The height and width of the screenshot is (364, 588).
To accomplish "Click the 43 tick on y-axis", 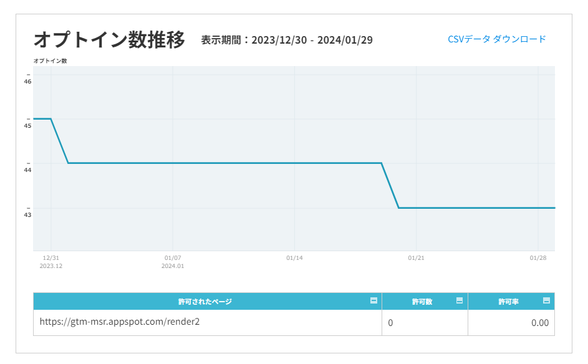I will pyautogui.click(x=28, y=215).
